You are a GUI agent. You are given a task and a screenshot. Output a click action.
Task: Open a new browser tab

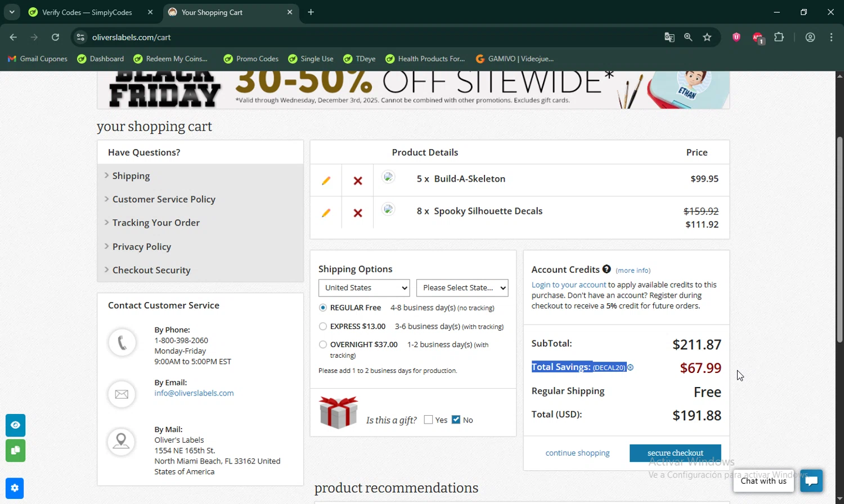pyautogui.click(x=311, y=12)
